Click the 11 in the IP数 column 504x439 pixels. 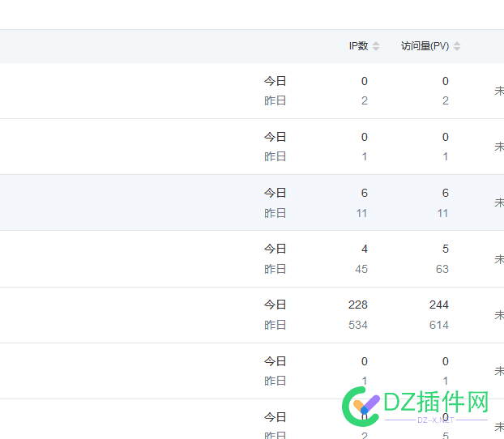tap(361, 213)
